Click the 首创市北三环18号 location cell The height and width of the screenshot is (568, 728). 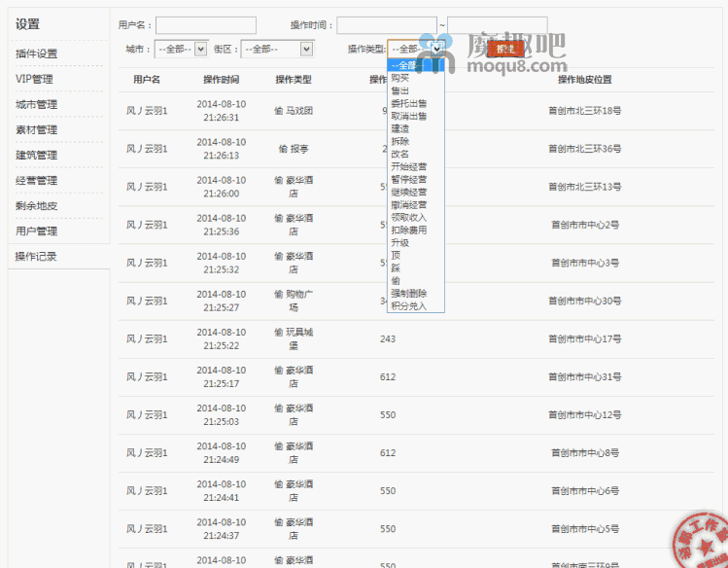point(584,111)
